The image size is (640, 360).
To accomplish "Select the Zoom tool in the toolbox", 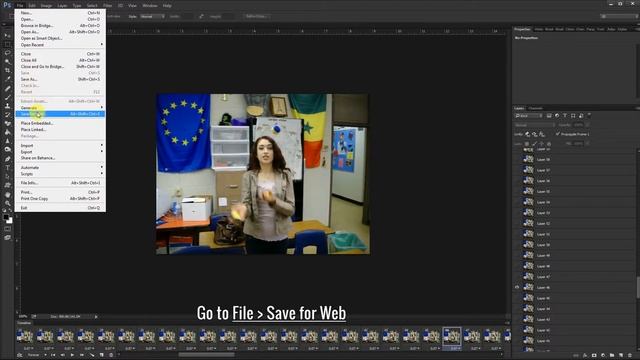I will [x=7, y=203].
